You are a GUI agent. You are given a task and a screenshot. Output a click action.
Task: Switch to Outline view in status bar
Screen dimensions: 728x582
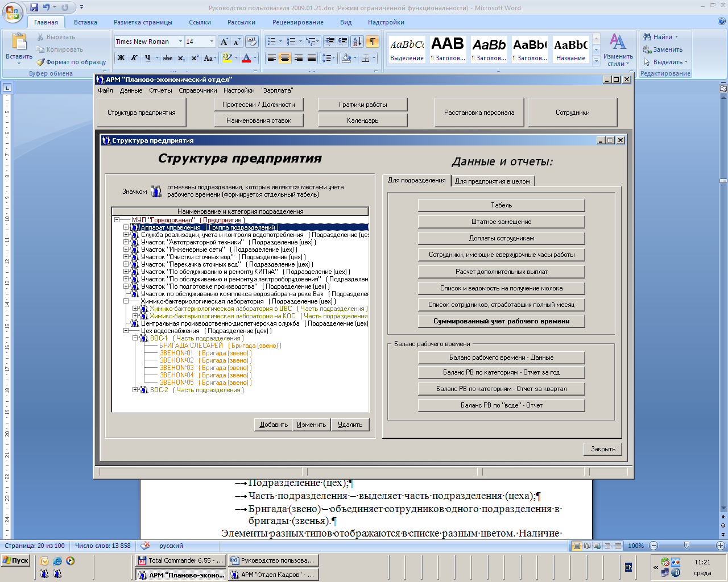coord(607,546)
